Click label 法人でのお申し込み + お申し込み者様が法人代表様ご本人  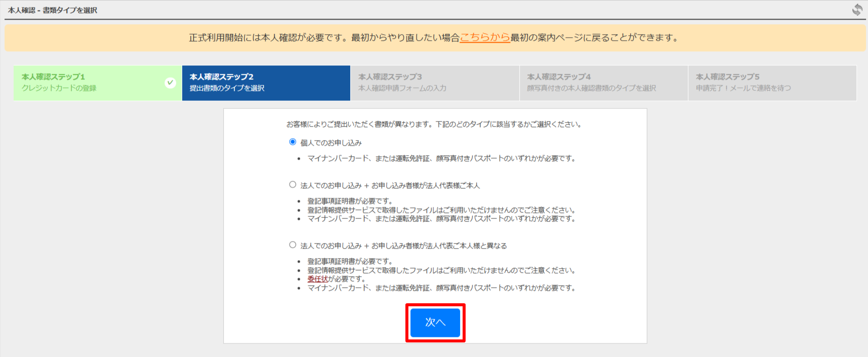click(x=390, y=186)
